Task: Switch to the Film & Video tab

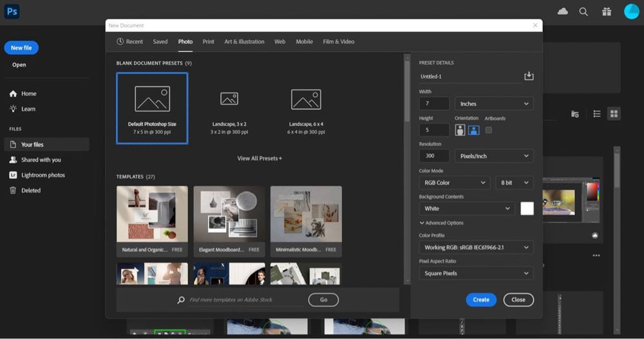Action: 339,41
